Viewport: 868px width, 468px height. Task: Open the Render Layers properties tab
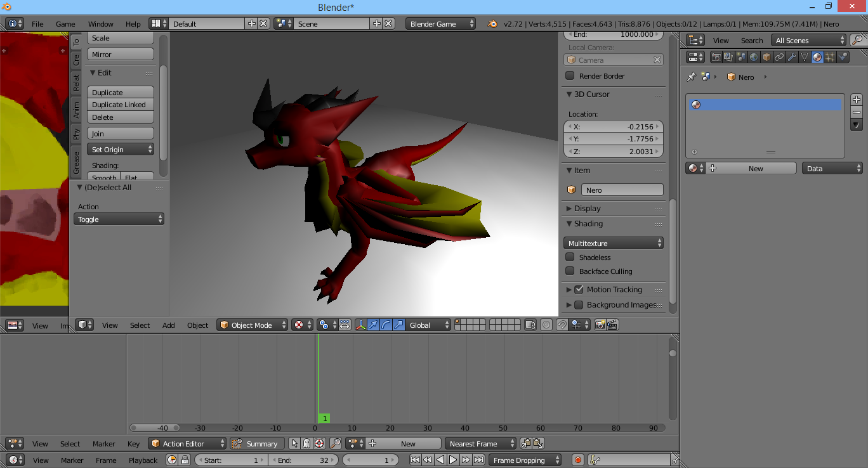(728, 57)
